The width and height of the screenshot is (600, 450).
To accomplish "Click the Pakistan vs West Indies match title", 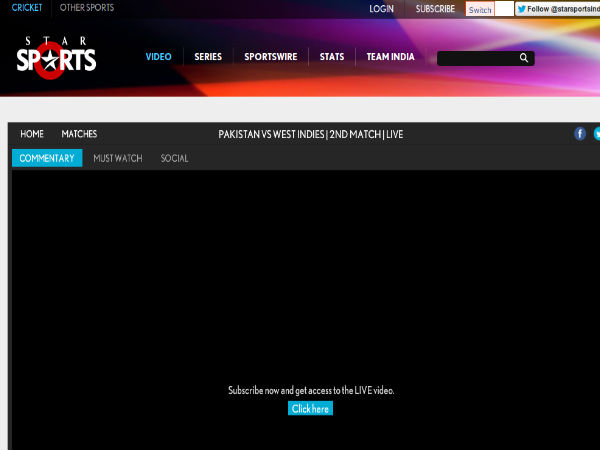I will pos(311,134).
